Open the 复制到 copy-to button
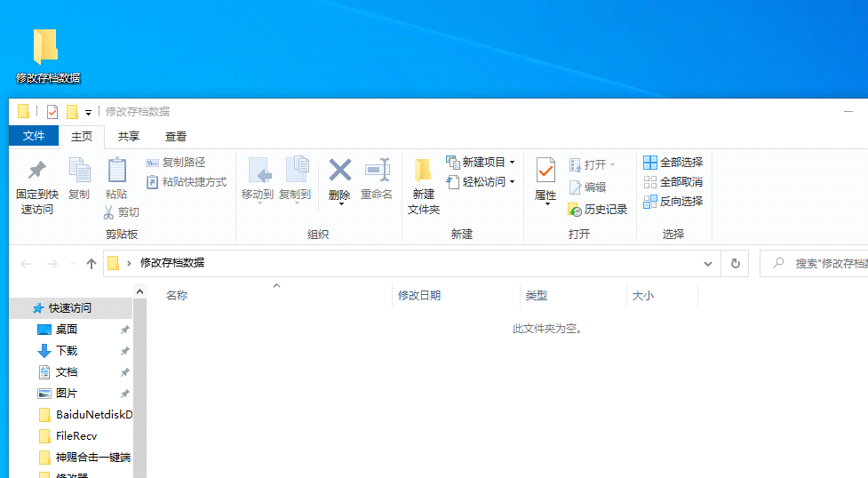This screenshot has height=478, width=868. coord(295,179)
